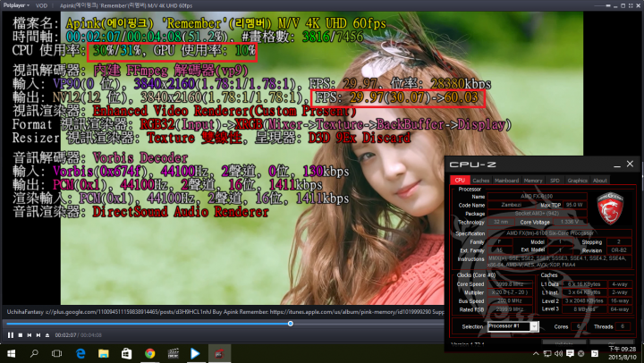Click the VOD label in title bar
The width and height of the screenshot is (644, 363).
coord(41,5)
